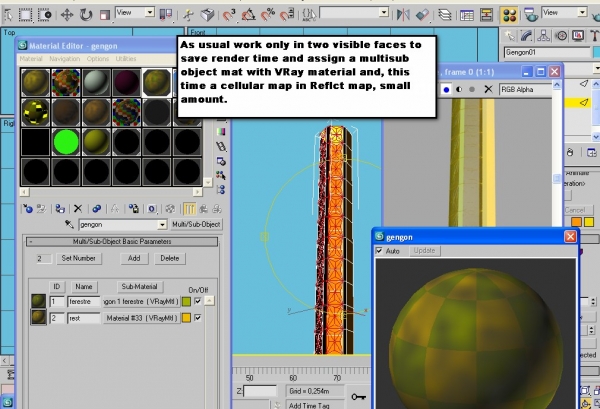The image size is (600, 409).
Task: Click Clear X icon in render frame window
Action: (x=488, y=89)
